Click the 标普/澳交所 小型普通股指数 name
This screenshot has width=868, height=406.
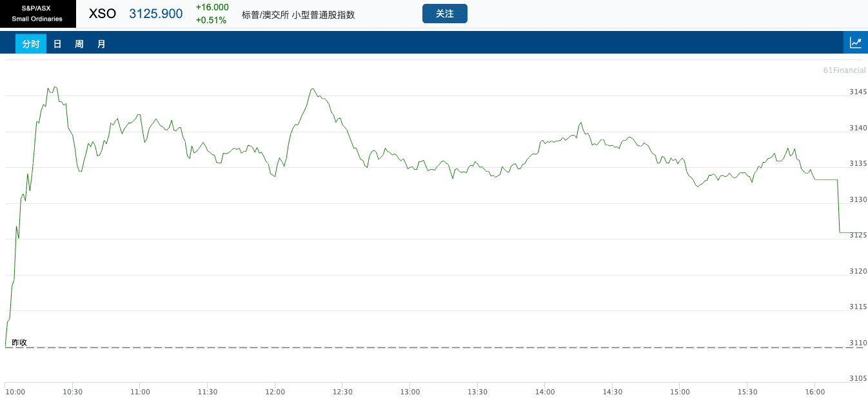coord(299,14)
